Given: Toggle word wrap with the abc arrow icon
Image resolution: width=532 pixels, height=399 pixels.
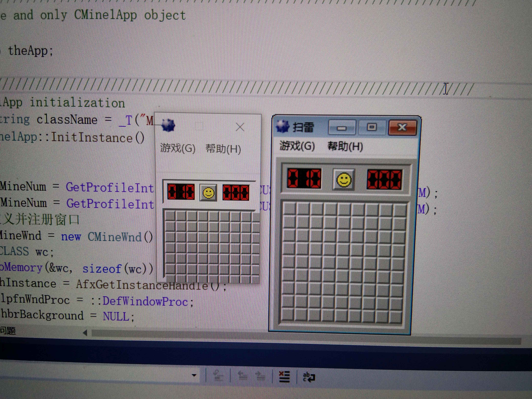Looking at the screenshot, I should [x=309, y=377].
